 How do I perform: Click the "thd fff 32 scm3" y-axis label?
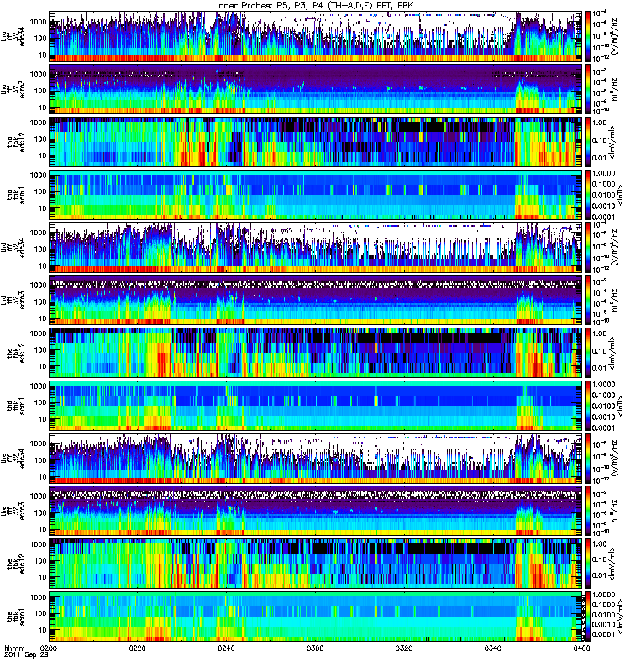coord(13,301)
